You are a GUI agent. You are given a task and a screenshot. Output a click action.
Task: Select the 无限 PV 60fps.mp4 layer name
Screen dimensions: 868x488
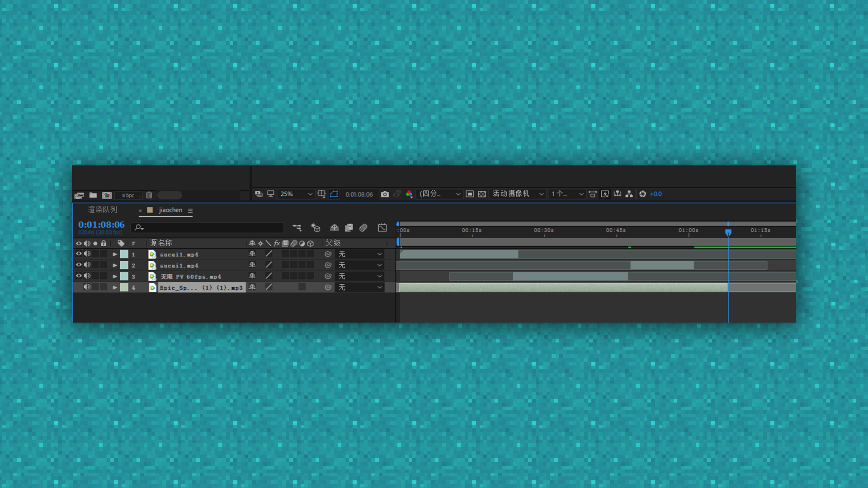point(191,277)
